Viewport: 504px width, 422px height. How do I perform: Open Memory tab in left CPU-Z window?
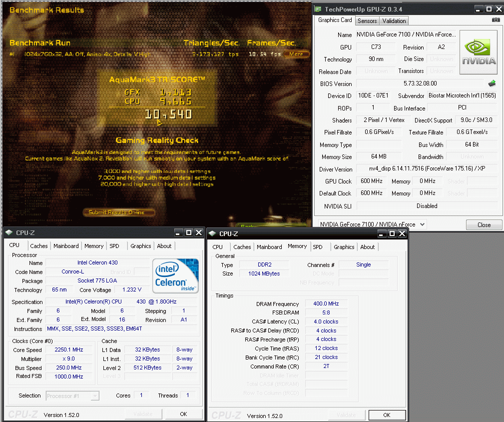(x=94, y=246)
